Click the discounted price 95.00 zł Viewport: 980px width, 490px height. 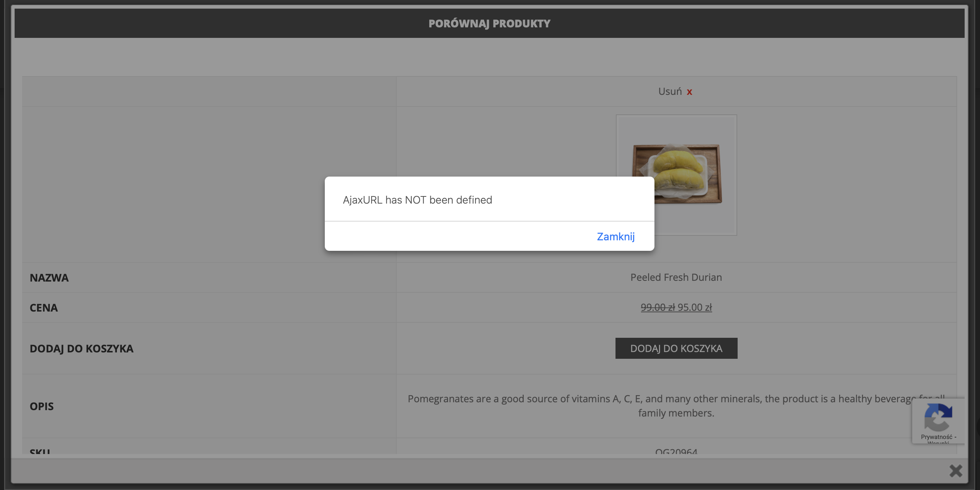[695, 307]
